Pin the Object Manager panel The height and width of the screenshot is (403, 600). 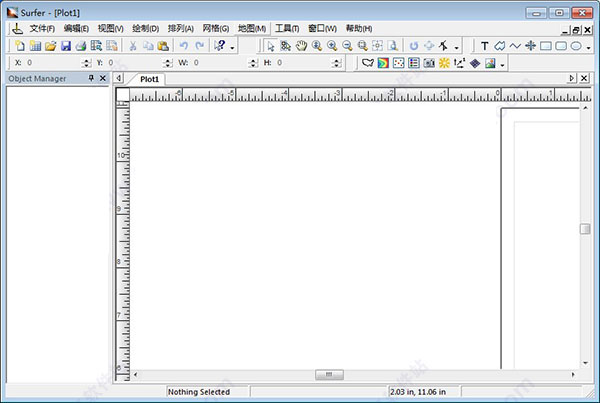91,78
